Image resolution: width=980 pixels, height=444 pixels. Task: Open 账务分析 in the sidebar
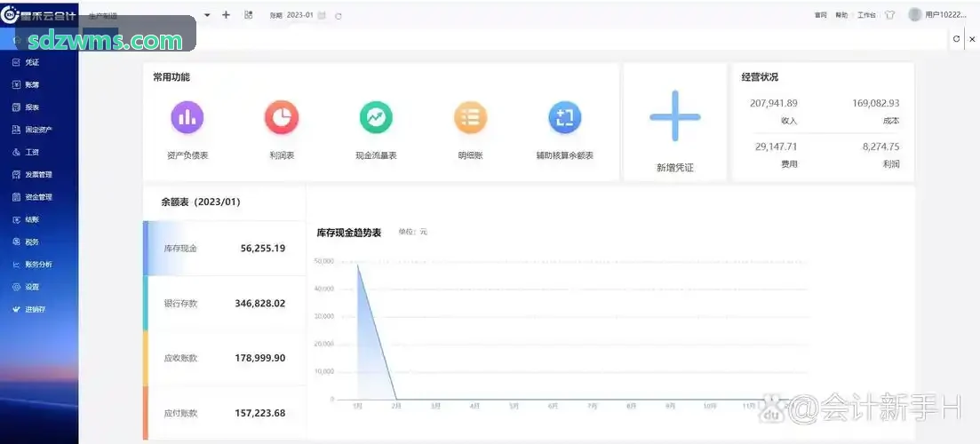click(39, 265)
